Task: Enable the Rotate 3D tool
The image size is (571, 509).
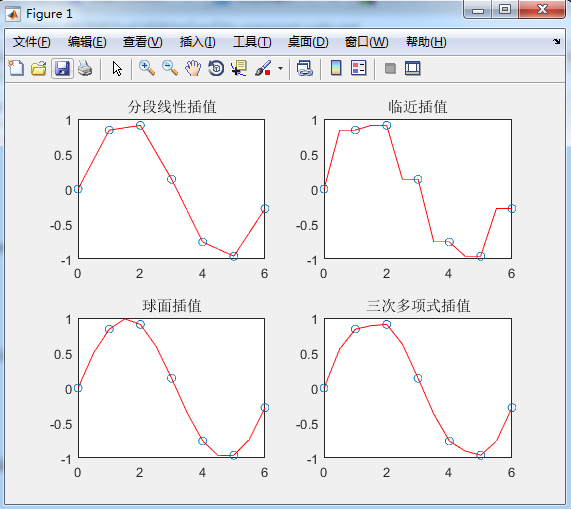Action: coord(216,68)
